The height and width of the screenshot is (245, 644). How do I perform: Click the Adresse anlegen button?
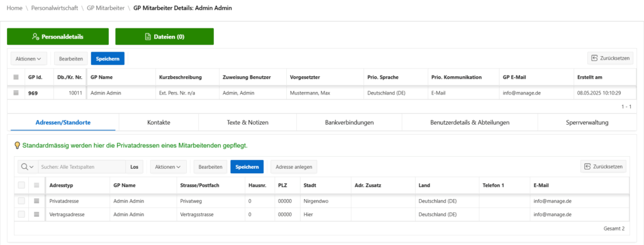point(294,166)
